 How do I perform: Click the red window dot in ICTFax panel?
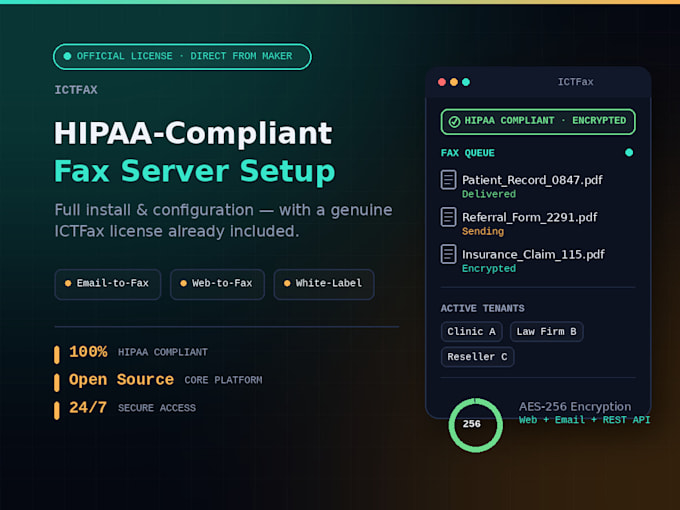442,82
